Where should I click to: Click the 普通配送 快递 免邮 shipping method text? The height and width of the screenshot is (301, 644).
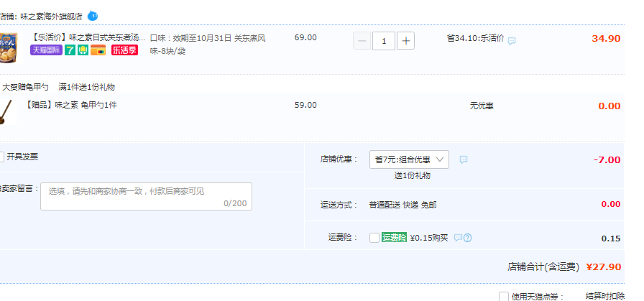[x=403, y=205]
